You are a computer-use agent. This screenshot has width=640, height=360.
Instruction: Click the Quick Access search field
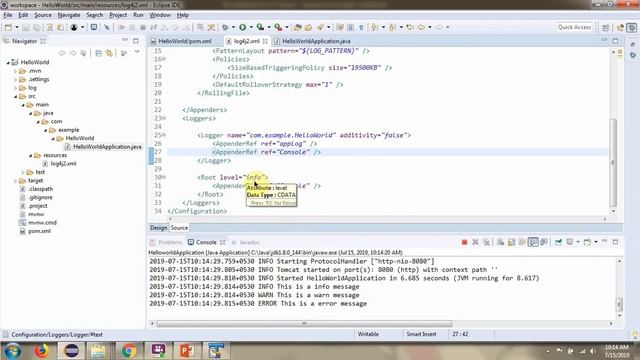pos(574,27)
